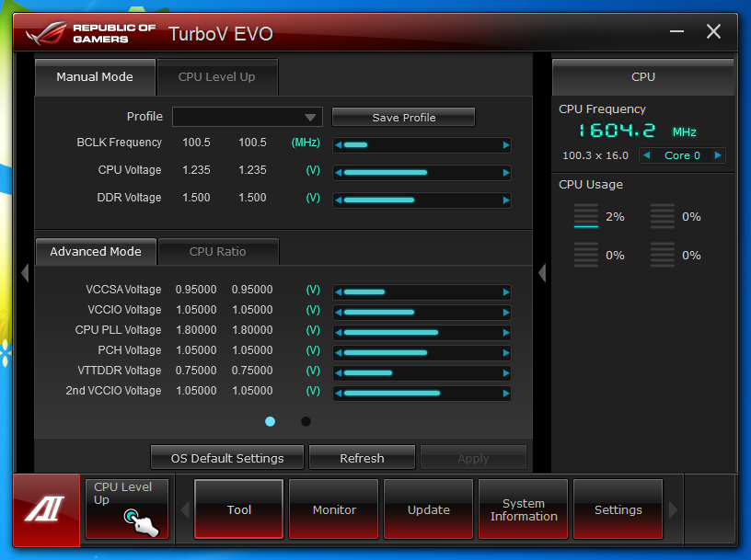
Task: Select the Advanced Mode tab
Action: coord(96,251)
